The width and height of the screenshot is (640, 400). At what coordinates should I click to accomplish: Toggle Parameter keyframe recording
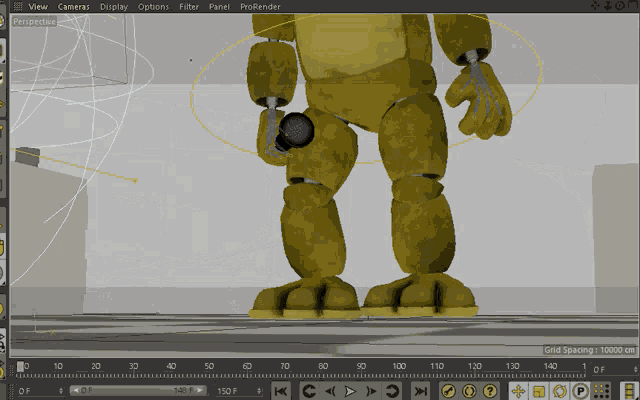click(x=580, y=391)
